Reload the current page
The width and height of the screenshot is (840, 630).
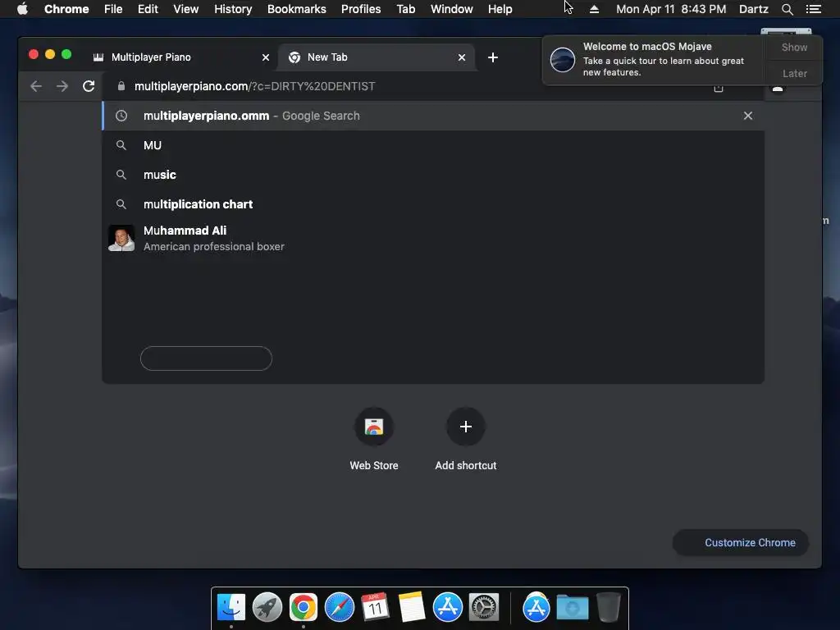(x=89, y=86)
